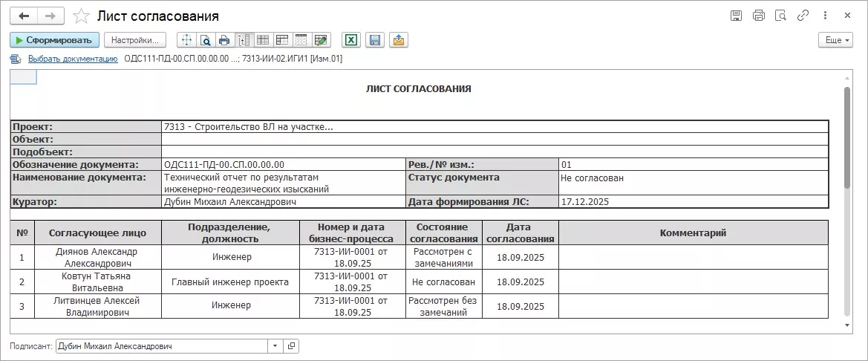Expand the Еще dropdown menu
Screen dimensions: 868x361
point(835,40)
